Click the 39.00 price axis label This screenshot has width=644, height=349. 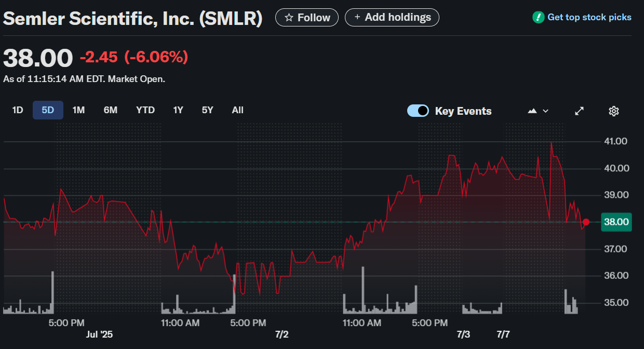(x=615, y=195)
